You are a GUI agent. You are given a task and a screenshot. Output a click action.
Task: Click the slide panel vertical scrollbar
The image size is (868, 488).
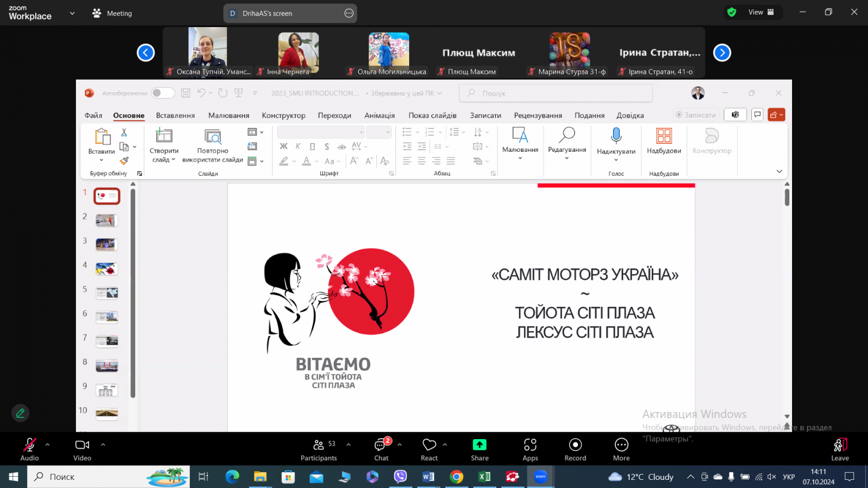coord(133,293)
